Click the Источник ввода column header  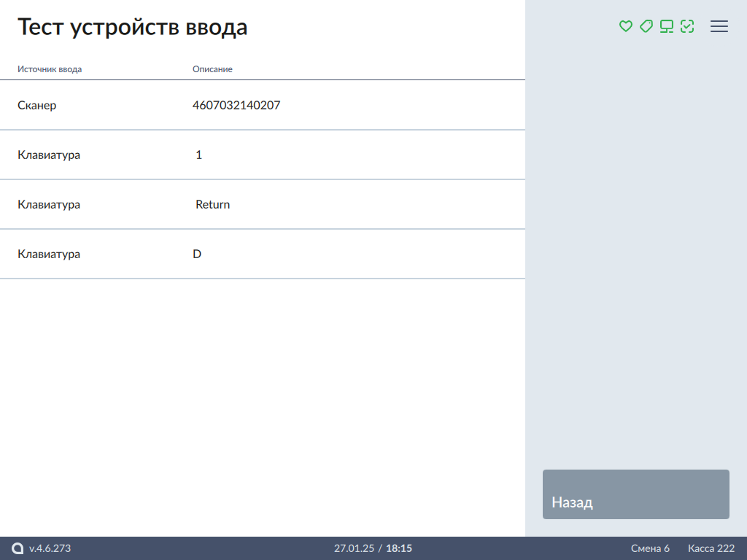50,69
